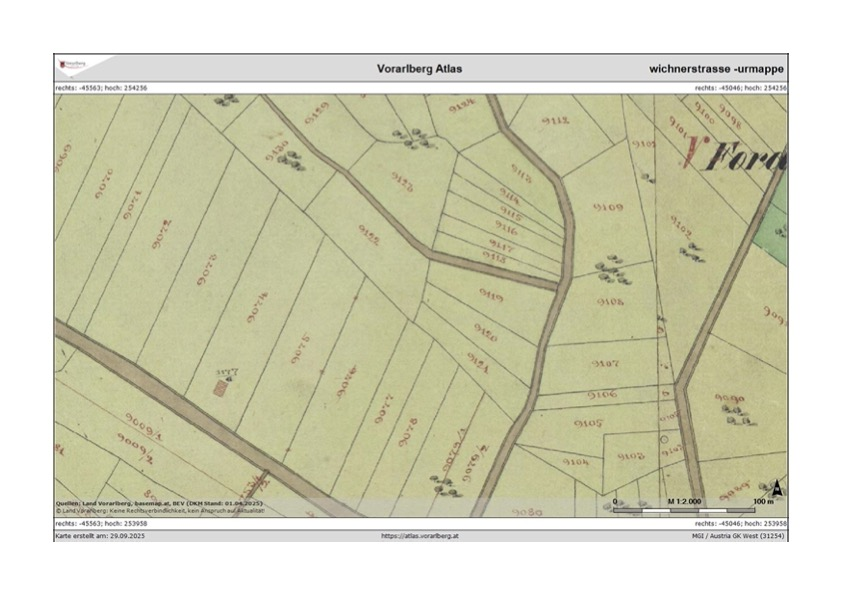
Task: Click the MGI / Austria GK West label
Action: pyautogui.click(x=734, y=536)
